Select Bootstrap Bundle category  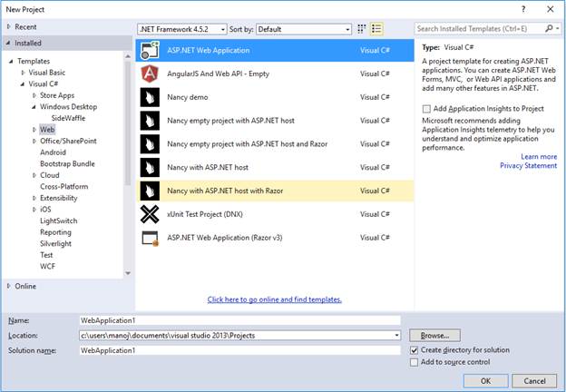(67, 163)
